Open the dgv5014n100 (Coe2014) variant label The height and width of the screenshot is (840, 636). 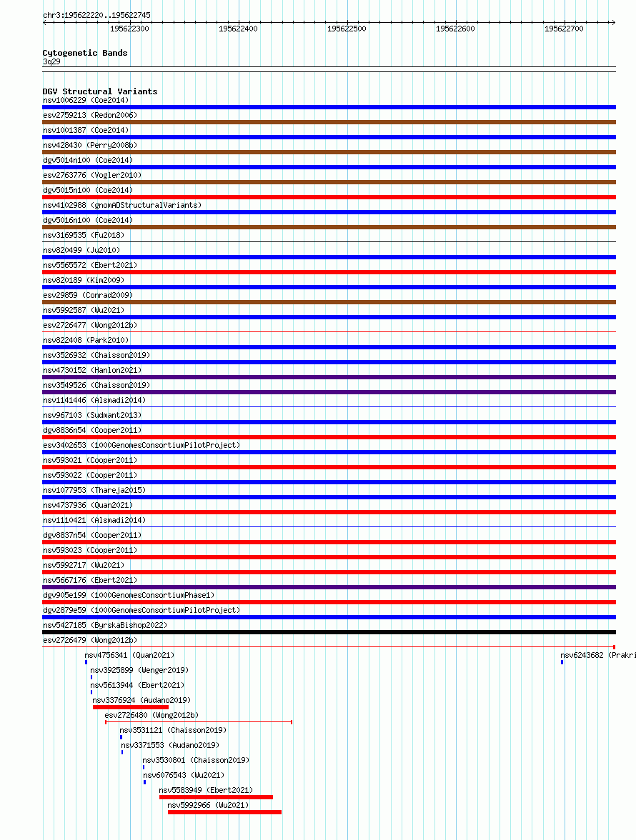coord(88,160)
